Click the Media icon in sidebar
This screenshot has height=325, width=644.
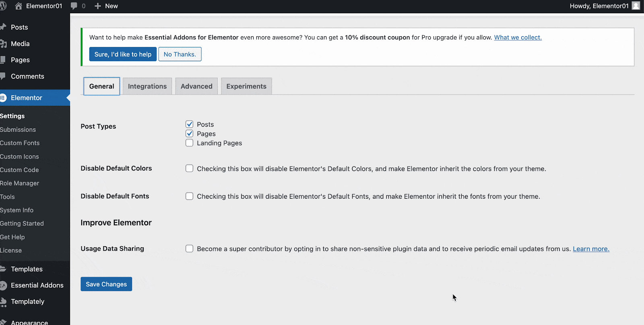tap(3, 43)
